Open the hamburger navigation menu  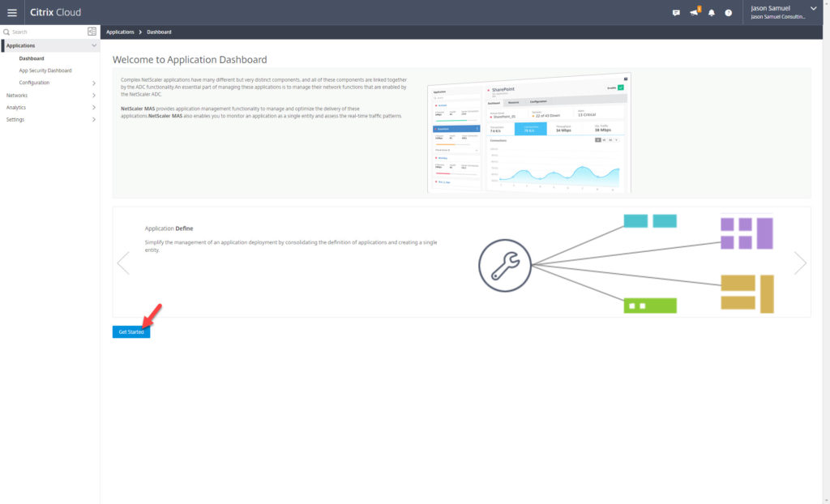click(x=12, y=12)
